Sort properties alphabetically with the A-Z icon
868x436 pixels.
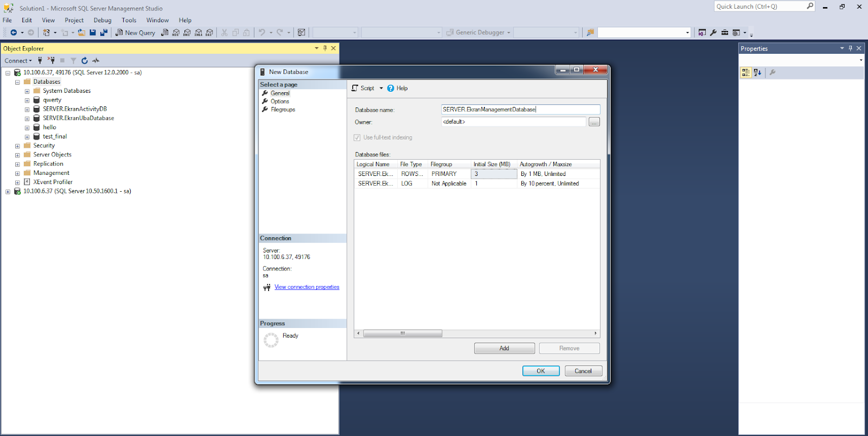point(757,72)
